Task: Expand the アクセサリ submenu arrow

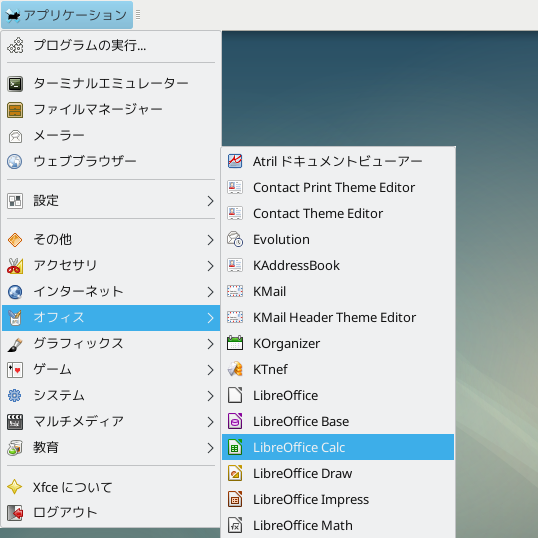Action: [x=211, y=266]
